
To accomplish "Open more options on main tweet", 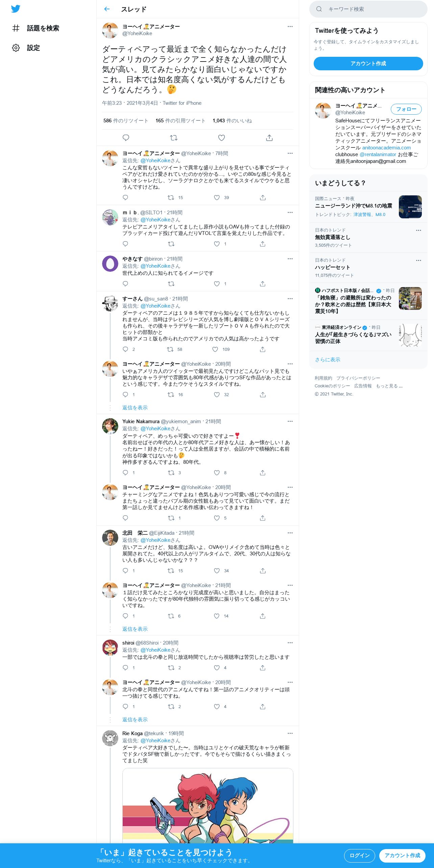I will [290, 26].
